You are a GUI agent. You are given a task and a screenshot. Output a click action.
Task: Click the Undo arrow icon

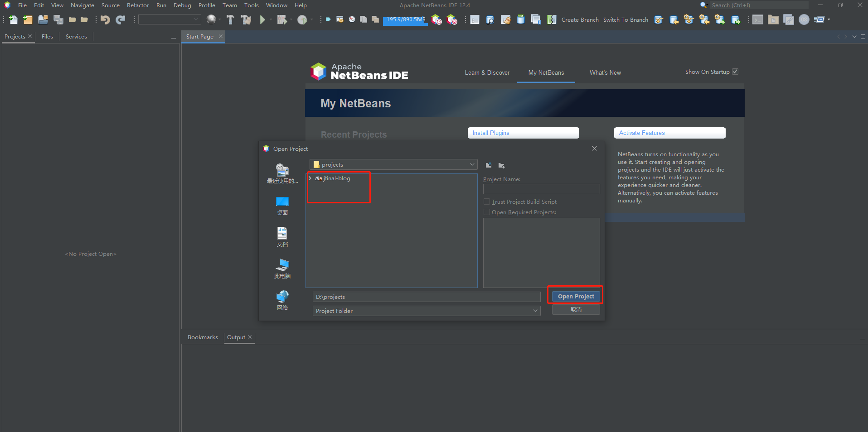click(105, 19)
